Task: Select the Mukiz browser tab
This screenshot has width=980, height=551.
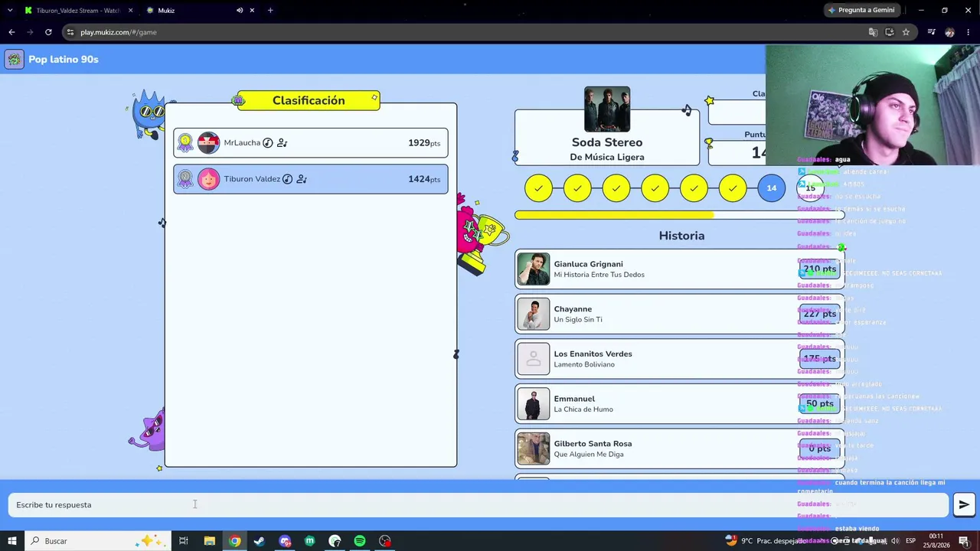Action: pos(199,11)
